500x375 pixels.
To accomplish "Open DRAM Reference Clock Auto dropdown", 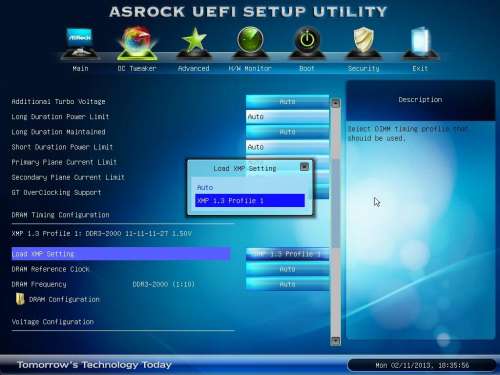I will pos(287,269).
